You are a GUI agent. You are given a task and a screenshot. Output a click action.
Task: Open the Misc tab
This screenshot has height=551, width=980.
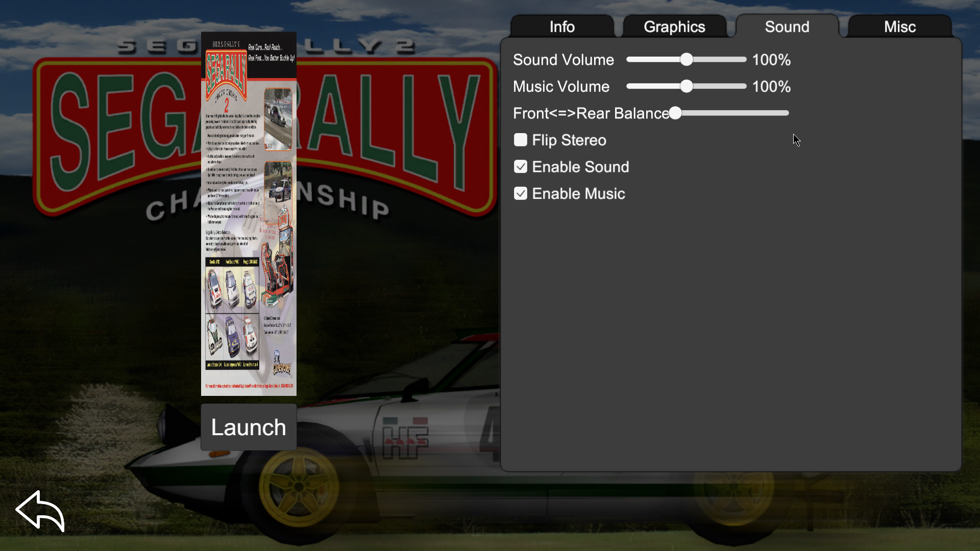899,27
